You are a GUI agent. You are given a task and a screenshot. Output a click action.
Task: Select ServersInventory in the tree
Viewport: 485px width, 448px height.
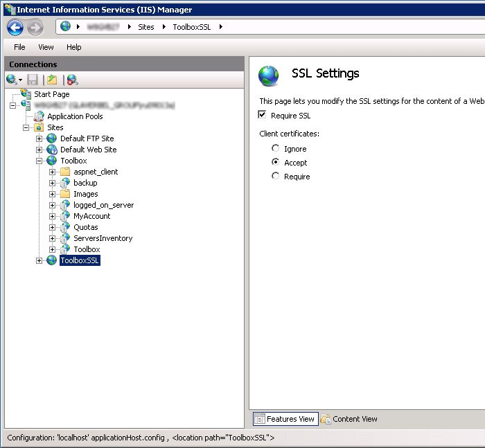pos(103,238)
